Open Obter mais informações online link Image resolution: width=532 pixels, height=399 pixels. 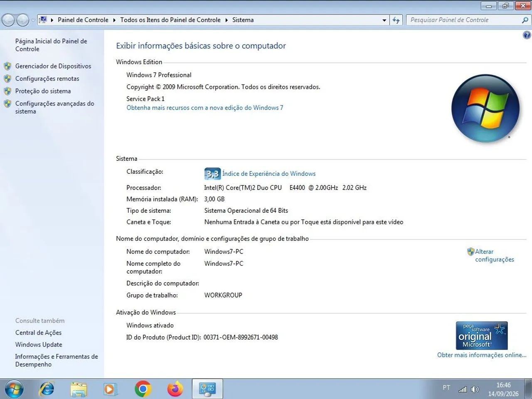click(x=482, y=355)
